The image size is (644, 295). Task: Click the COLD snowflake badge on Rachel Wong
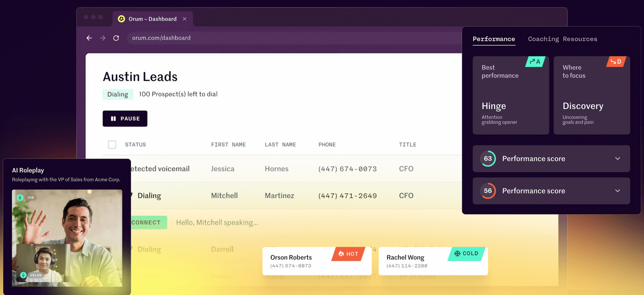[x=466, y=253]
